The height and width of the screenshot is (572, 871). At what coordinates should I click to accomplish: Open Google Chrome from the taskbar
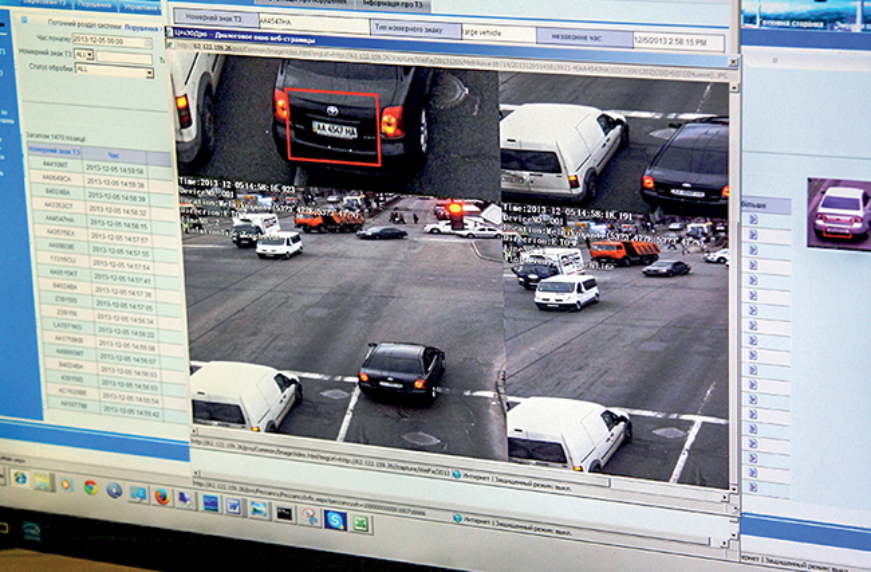(91, 487)
